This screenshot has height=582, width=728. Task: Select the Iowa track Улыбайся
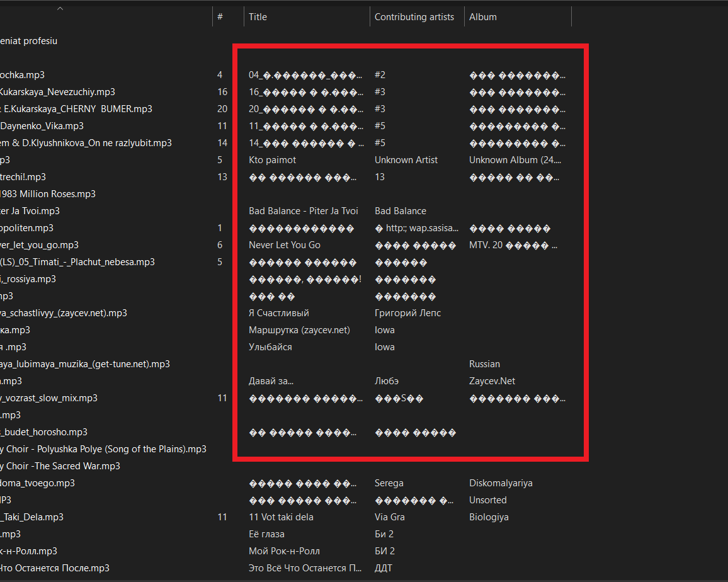(x=269, y=346)
